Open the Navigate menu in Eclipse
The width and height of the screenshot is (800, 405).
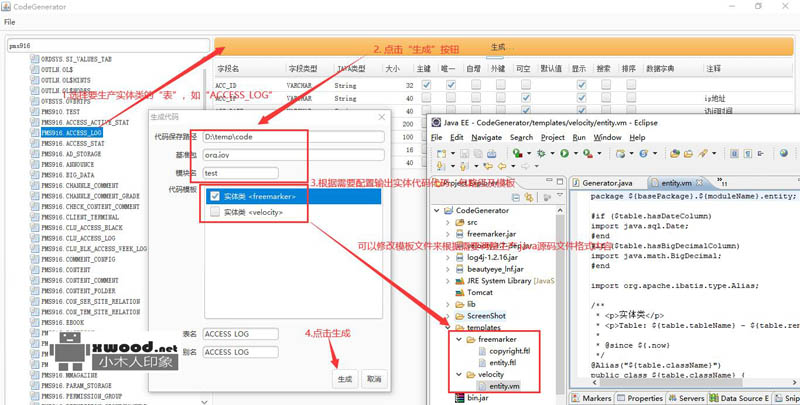pyautogui.click(x=486, y=137)
